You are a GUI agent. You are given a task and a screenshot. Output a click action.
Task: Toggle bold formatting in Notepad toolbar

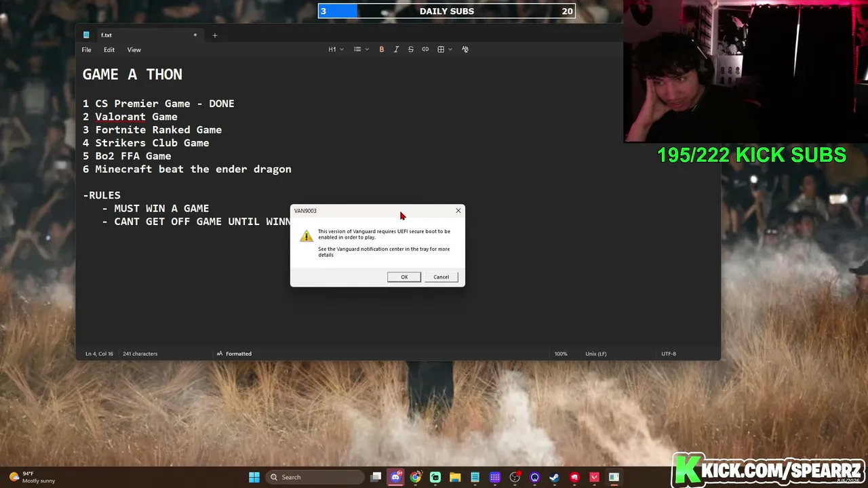tap(382, 49)
